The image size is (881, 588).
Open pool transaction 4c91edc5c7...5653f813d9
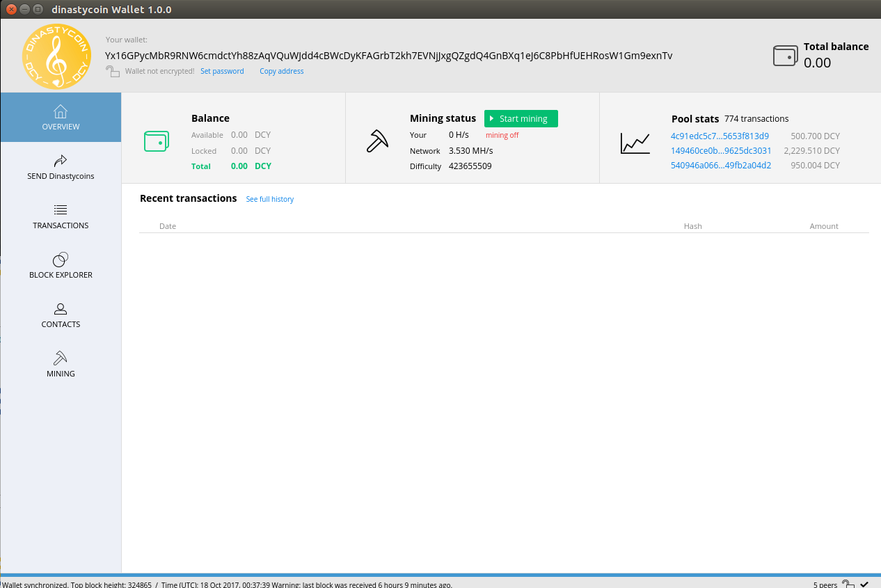tap(720, 136)
